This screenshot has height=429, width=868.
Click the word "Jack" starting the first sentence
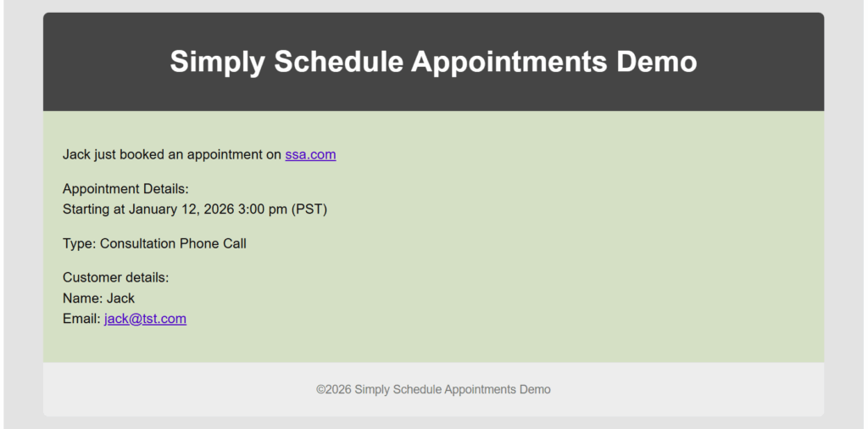tap(76, 154)
